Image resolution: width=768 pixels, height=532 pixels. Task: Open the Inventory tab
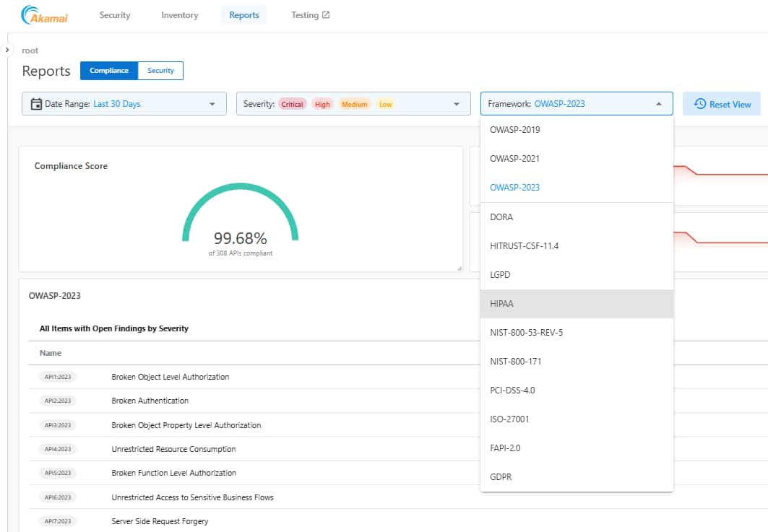(178, 15)
